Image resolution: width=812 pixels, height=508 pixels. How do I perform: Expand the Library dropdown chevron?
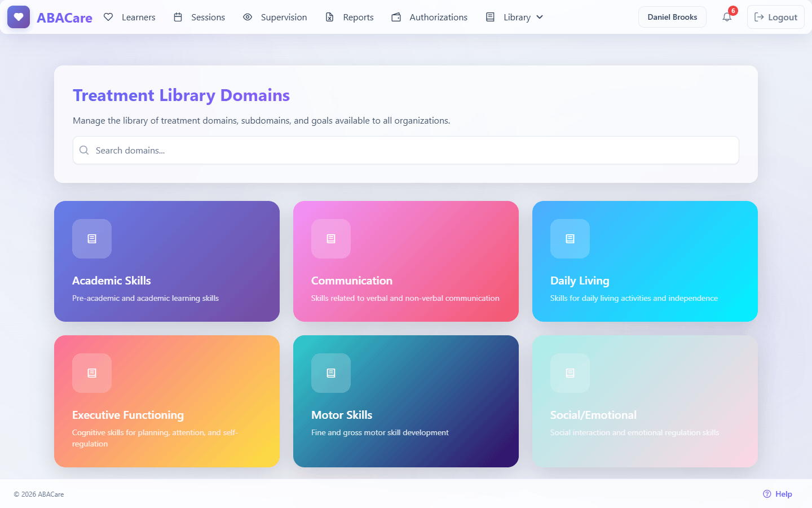pos(540,17)
